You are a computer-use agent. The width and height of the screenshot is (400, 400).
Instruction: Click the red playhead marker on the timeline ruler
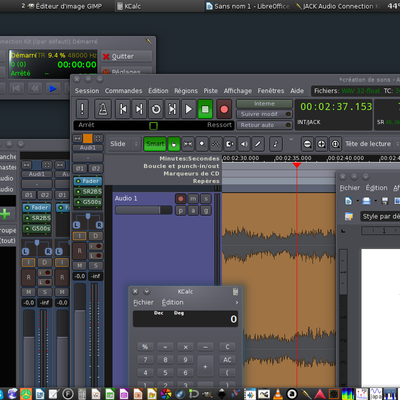(297, 165)
